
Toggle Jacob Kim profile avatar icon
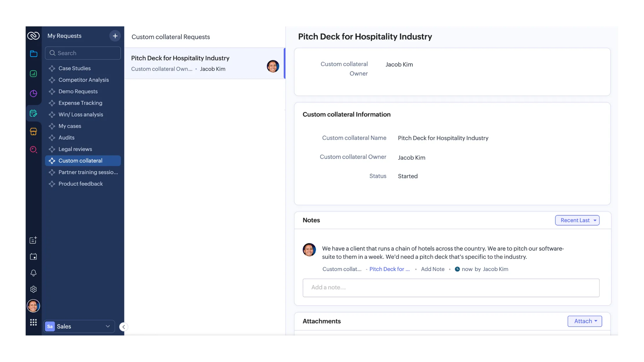tap(33, 306)
